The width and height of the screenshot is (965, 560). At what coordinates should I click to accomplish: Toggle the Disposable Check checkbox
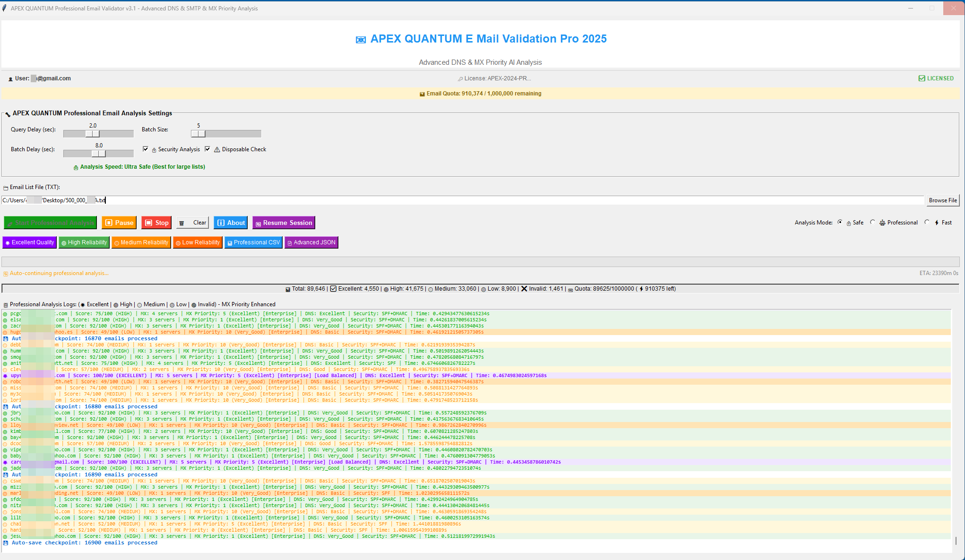pyautogui.click(x=207, y=149)
